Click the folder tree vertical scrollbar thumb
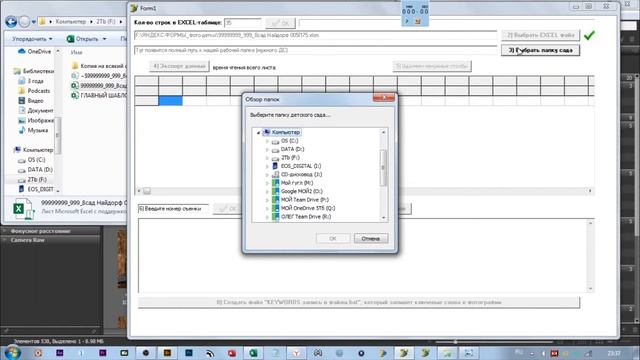Image resolution: width=640 pixels, height=360 pixels. click(x=383, y=167)
